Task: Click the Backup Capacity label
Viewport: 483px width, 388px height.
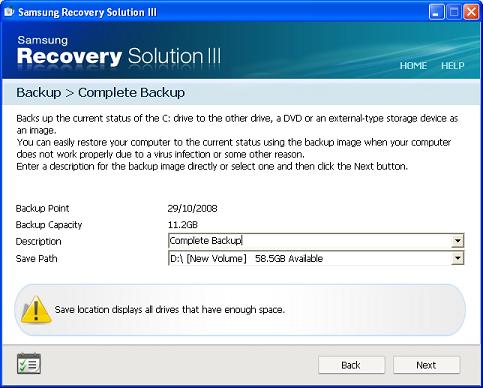Action: click(49, 225)
